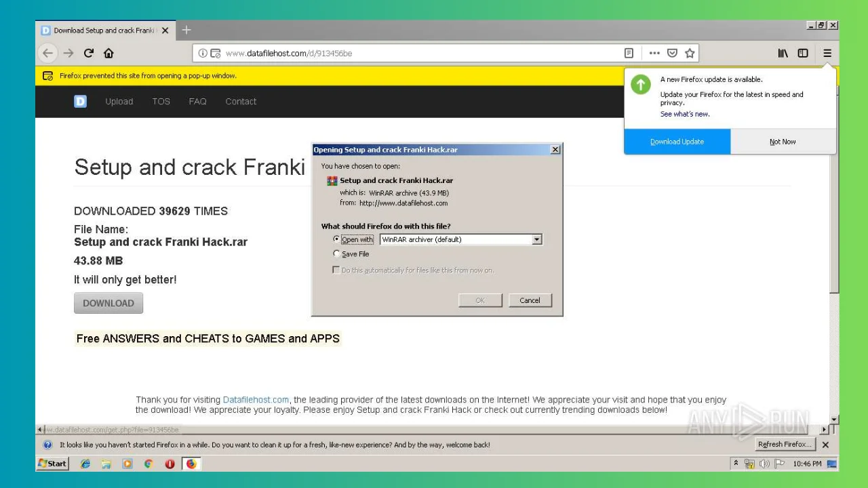This screenshot has width=868, height=488.
Task: Click the 10:46 PM taskbar clock
Action: [807, 464]
